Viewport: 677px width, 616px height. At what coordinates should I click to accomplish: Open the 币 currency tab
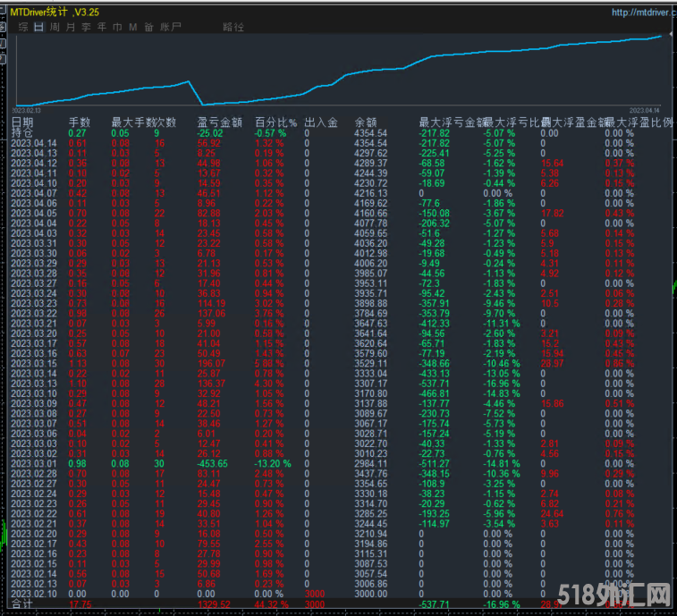coord(117,27)
